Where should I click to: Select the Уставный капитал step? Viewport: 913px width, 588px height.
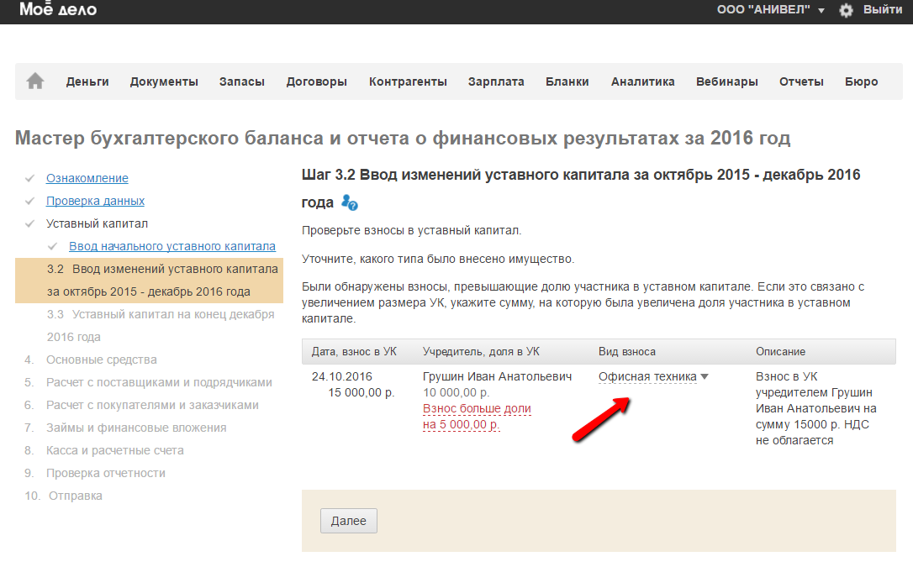(97, 223)
